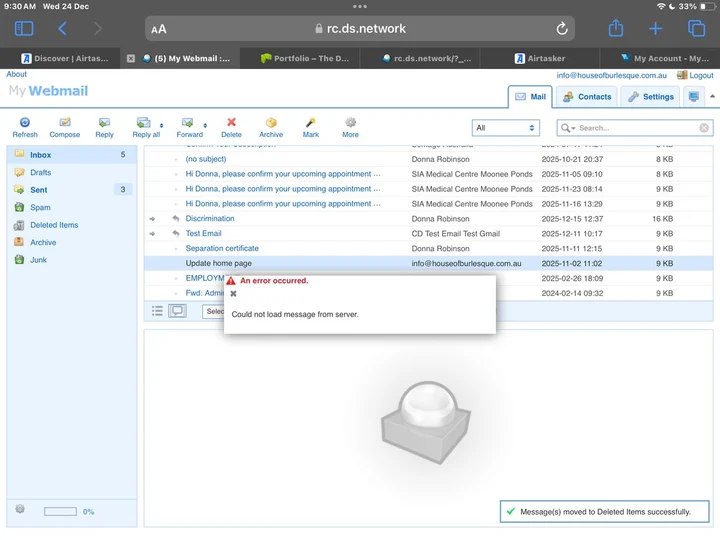Reply to the selected message

(x=104, y=127)
